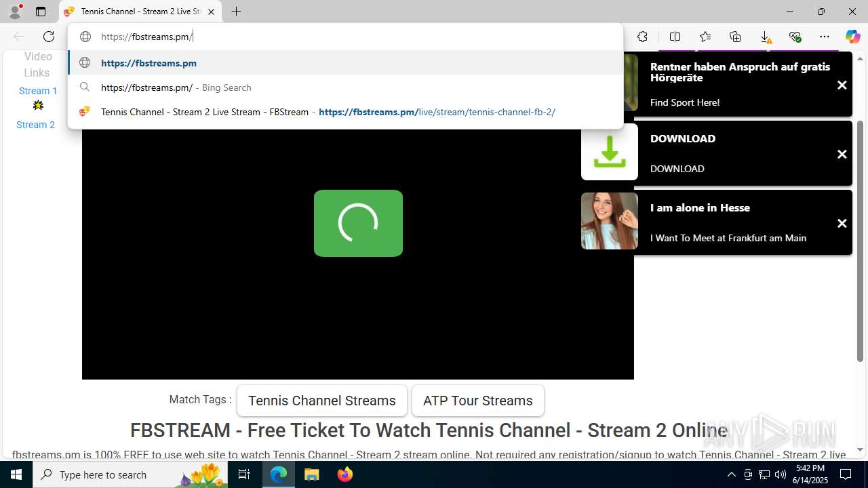This screenshot has height=488, width=868.
Task: Open the tab actions menu icon
Action: (41, 12)
